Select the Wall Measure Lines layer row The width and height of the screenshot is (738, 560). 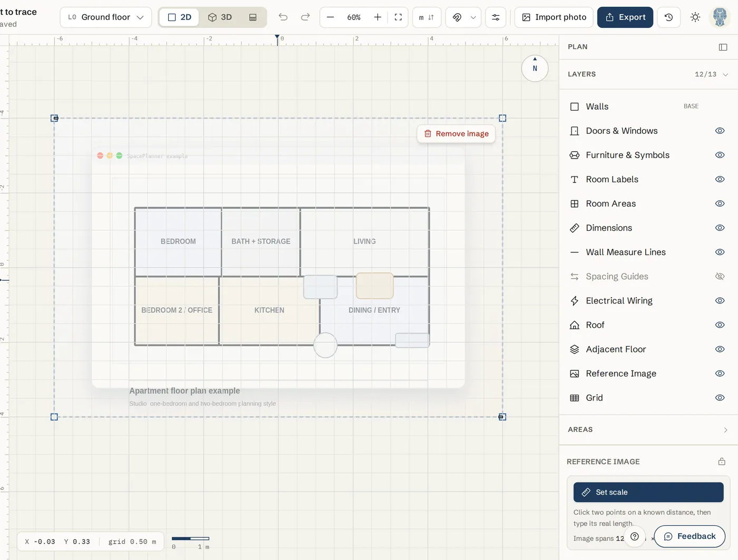[x=647, y=252]
